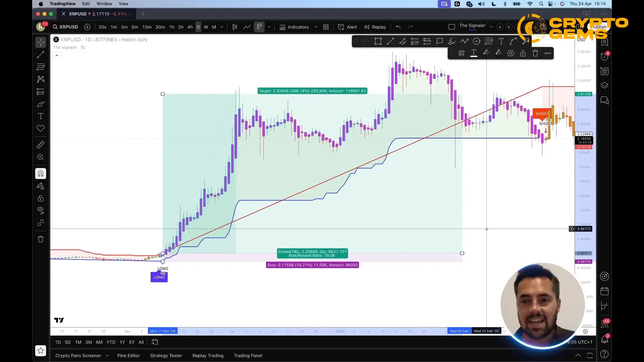Open the heart favorites icons tool
The image size is (644, 362).
pyautogui.click(x=41, y=128)
